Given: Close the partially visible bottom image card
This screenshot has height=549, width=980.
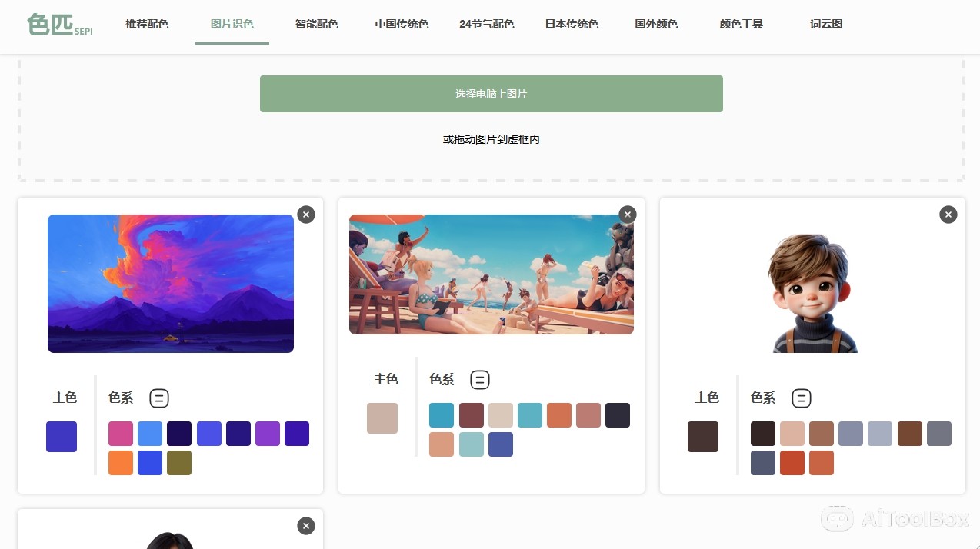Looking at the screenshot, I should [x=306, y=526].
